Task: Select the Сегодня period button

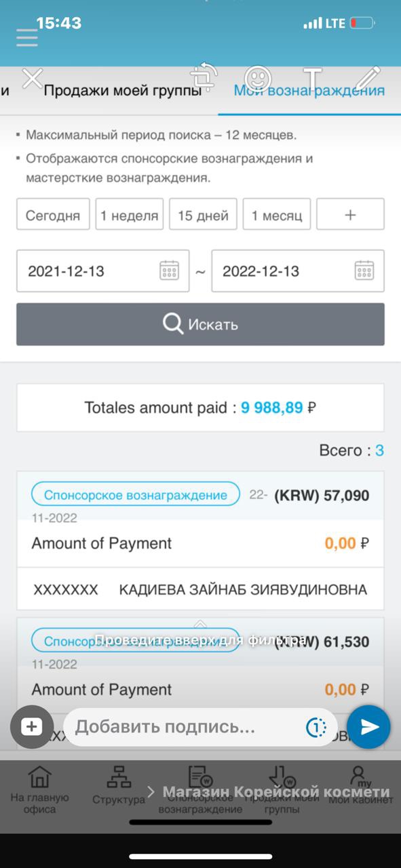Action: pyautogui.click(x=53, y=215)
